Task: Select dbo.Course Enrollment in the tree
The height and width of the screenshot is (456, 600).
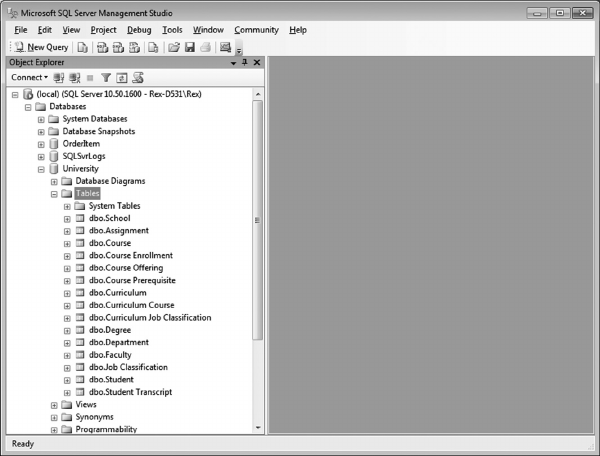Action: (130, 256)
